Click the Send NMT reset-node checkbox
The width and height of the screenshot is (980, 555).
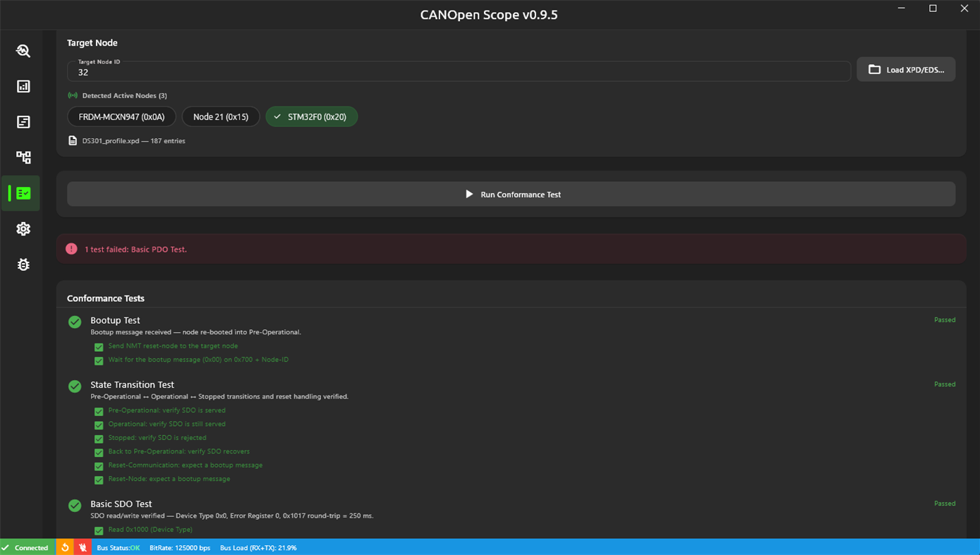click(x=99, y=347)
